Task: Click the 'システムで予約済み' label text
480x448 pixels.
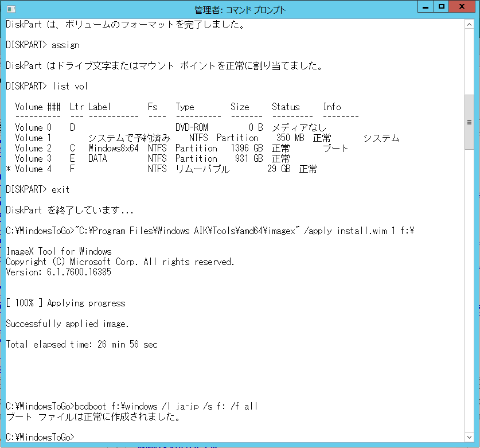Action: 129,138
